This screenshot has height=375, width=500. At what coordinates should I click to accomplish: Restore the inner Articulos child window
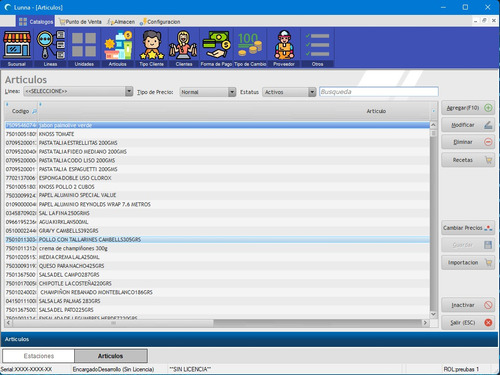point(484,21)
